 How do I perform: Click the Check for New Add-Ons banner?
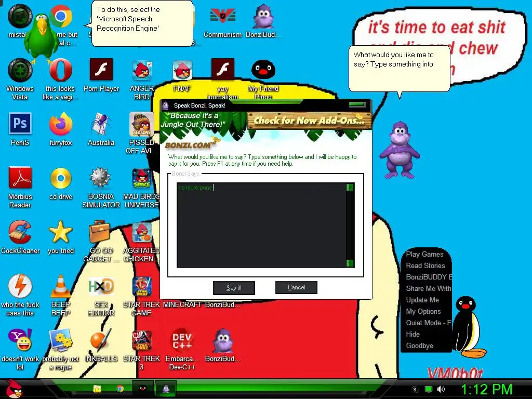tap(309, 120)
